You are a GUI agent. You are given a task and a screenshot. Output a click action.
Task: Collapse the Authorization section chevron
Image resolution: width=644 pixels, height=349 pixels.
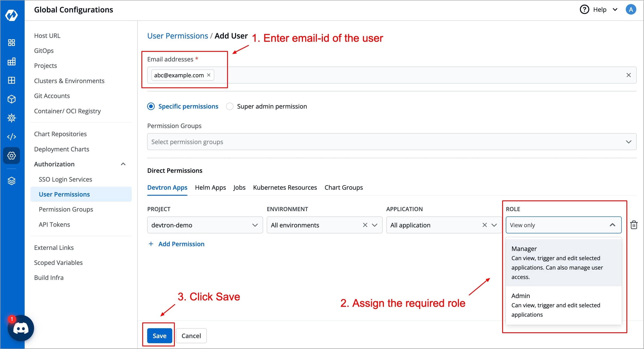coord(123,164)
